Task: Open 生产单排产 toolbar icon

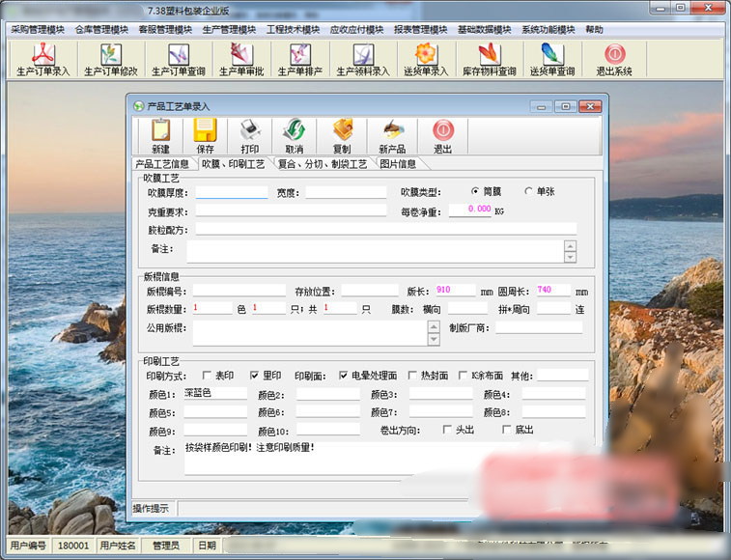Action: 299,59
